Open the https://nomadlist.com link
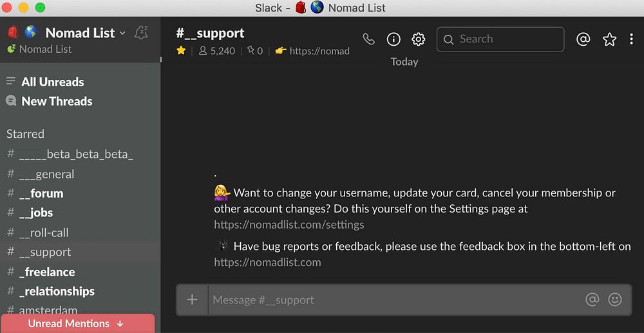The width and height of the screenshot is (644, 333). pyautogui.click(x=267, y=262)
